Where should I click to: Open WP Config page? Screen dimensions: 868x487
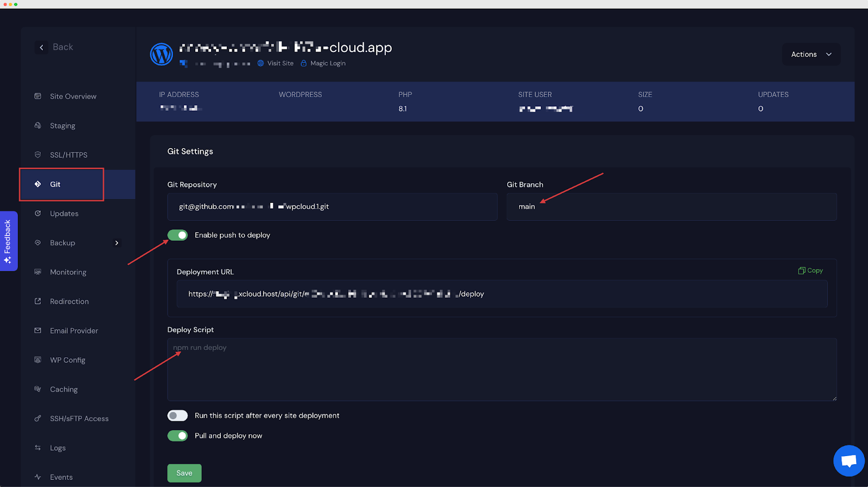pos(67,360)
